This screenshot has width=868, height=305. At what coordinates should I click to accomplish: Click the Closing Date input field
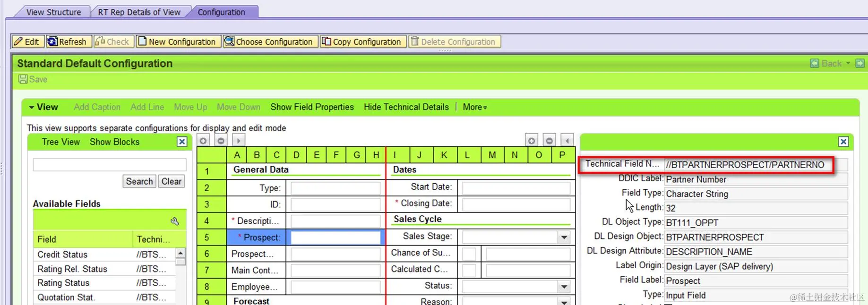click(x=516, y=204)
